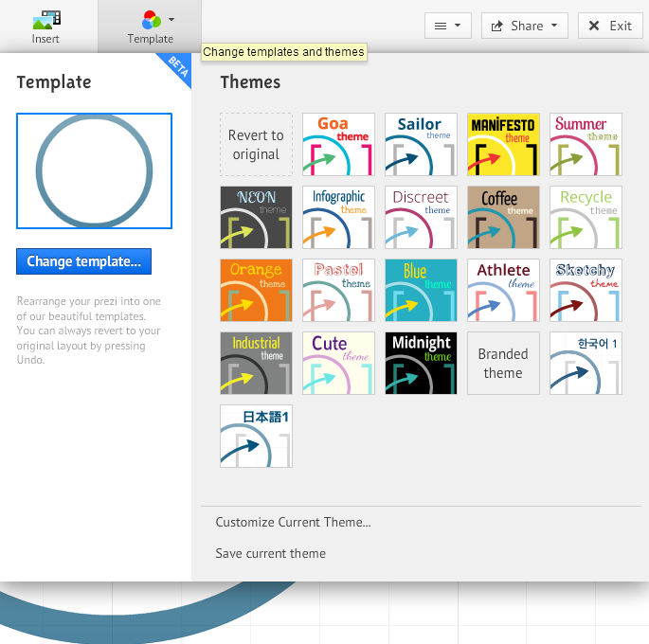This screenshot has height=644, width=649.
Task: Apply the Korean 한국어 1 theme
Action: (586, 363)
